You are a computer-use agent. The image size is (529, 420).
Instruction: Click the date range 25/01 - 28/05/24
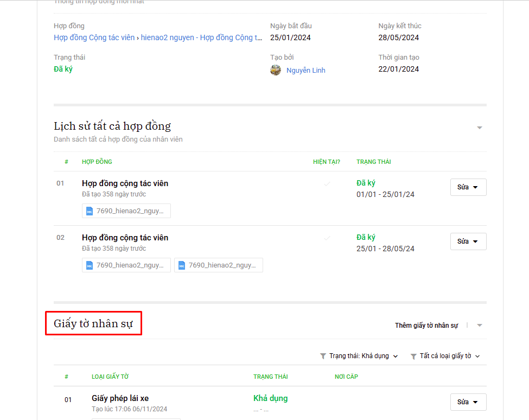385,249
